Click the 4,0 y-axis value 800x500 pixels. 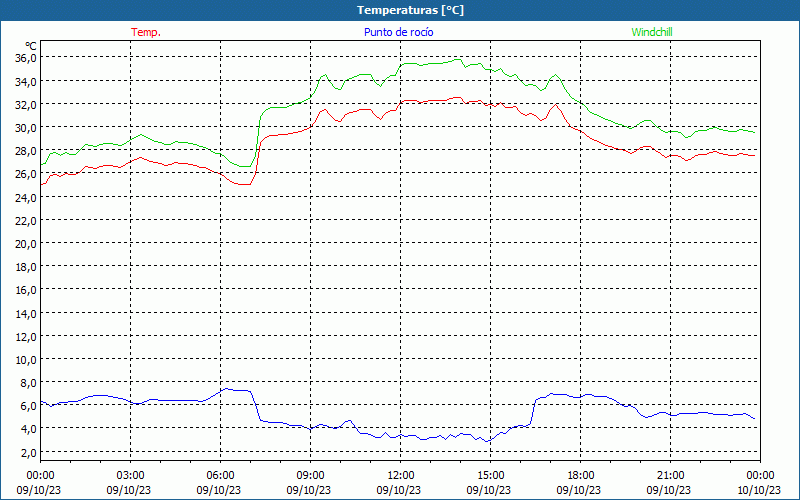click(28, 429)
